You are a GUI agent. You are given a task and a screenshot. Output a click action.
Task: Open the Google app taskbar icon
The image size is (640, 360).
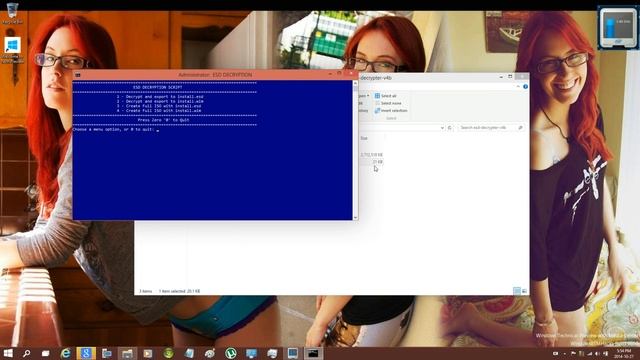click(x=86, y=353)
